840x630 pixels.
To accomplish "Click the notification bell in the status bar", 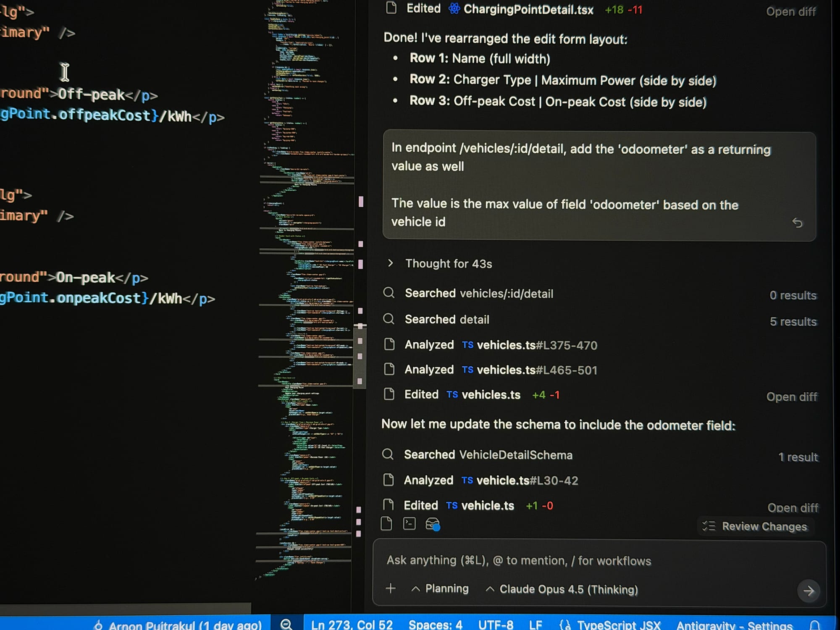I will click(815, 625).
